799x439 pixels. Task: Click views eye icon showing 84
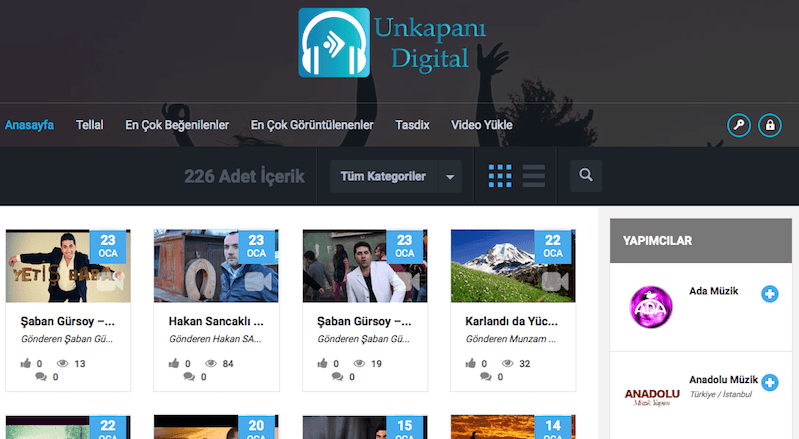[x=211, y=364]
